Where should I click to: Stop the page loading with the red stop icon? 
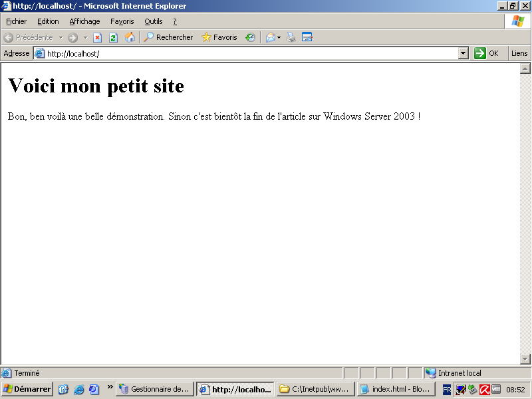tap(97, 37)
